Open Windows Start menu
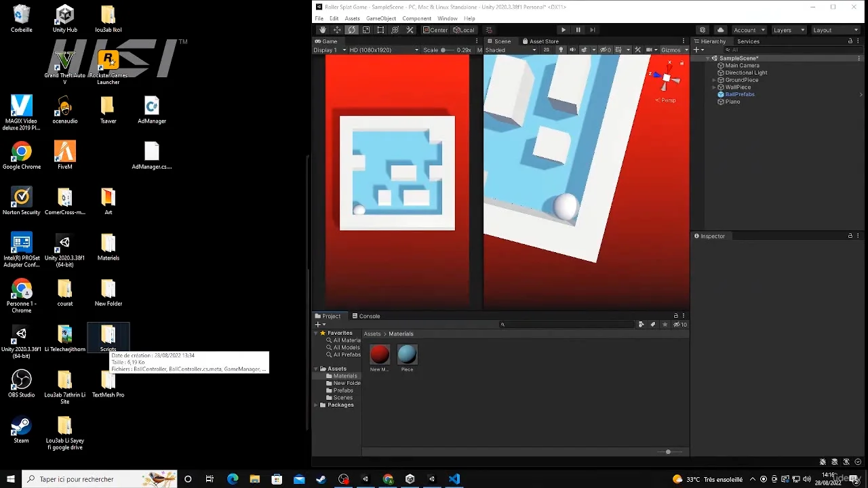Viewport: 868px width, 488px height. (11, 479)
